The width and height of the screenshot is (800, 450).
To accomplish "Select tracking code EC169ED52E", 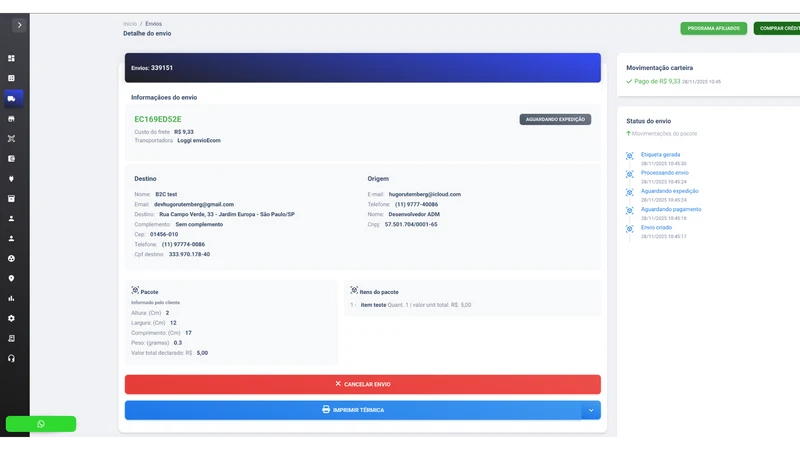I will click(x=158, y=119).
